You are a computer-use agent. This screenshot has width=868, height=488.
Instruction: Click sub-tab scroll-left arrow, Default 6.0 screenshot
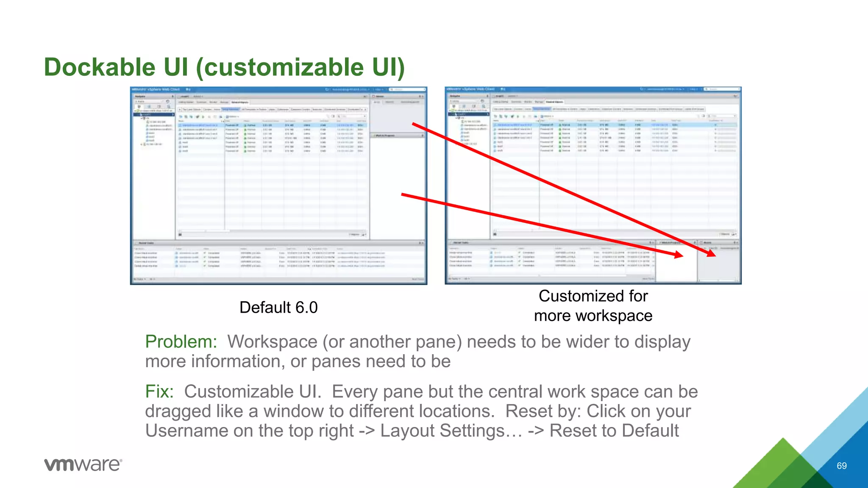(179, 109)
